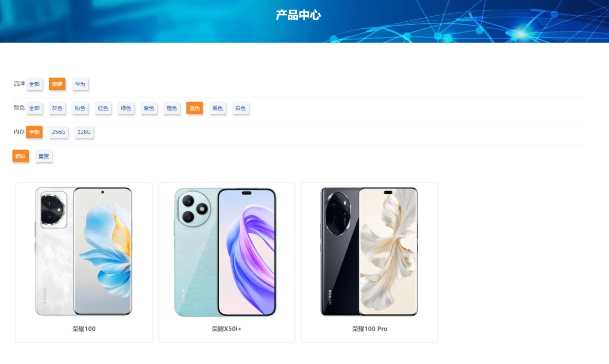The width and height of the screenshot is (609, 364).
Task: Filter by 紫色 color
Action: 149,108
